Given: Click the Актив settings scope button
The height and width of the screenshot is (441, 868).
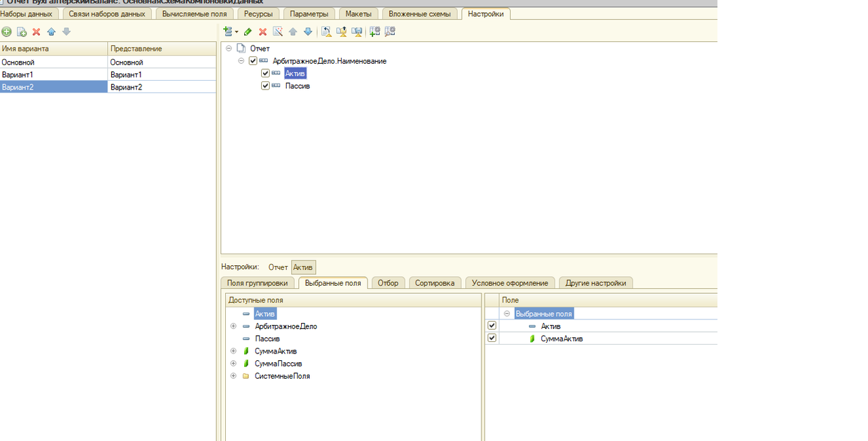Looking at the screenshot, I should tap(304, 267).
